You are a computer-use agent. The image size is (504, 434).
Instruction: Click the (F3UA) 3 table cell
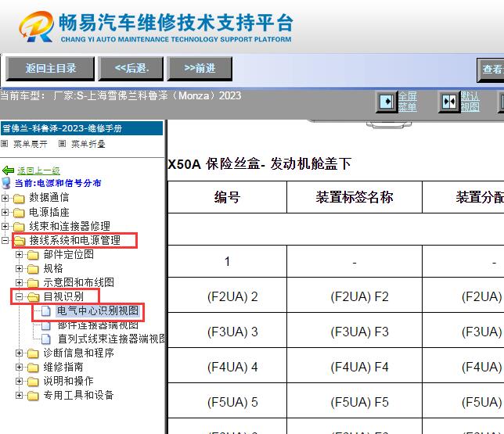(x=227, y=330)
